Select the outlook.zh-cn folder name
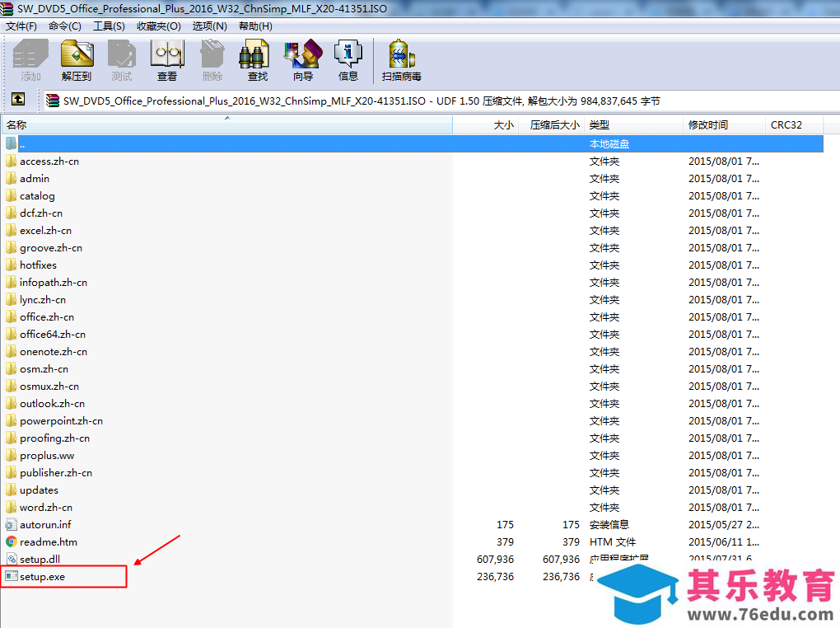840x628 pixels. pyautogui.click(x=53, y=403)
